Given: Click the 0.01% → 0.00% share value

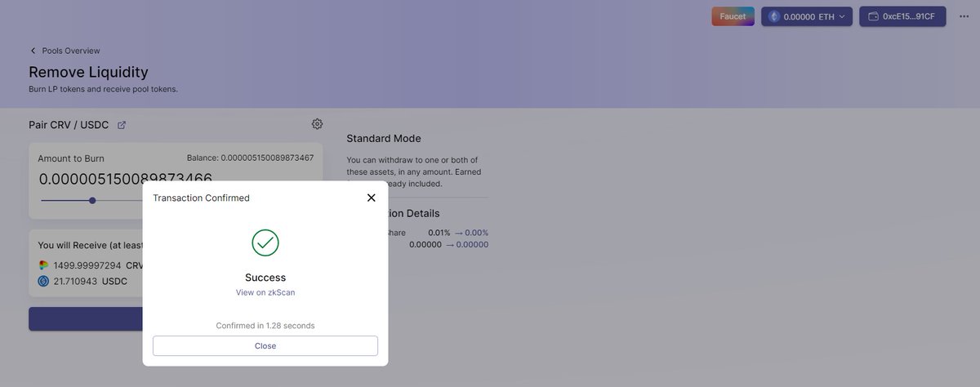Looking at the screenshot, I should tap(458, 233).
